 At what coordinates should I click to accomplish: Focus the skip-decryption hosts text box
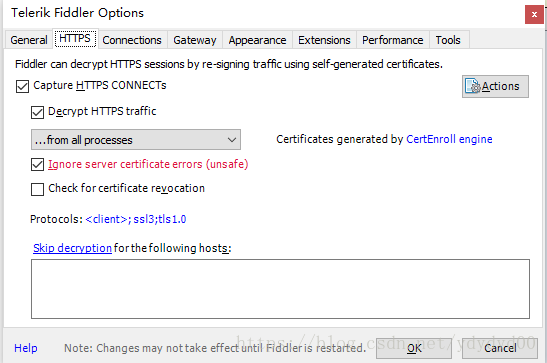pos(280,289)
